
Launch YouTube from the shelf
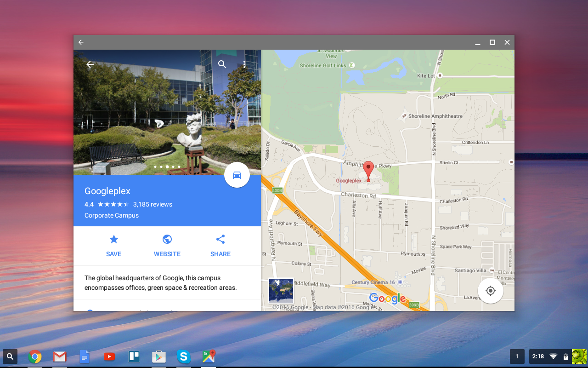pos(109,356)
